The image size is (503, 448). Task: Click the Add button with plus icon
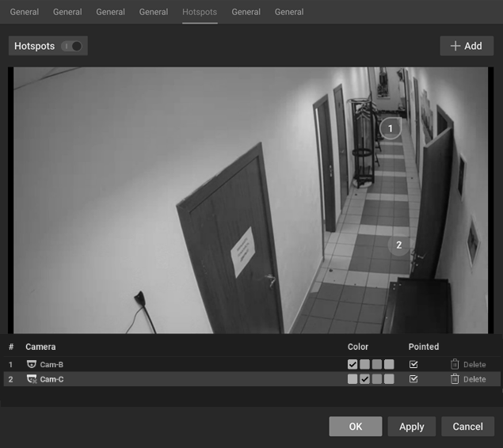pyautogui.click(x=466, y=46)
